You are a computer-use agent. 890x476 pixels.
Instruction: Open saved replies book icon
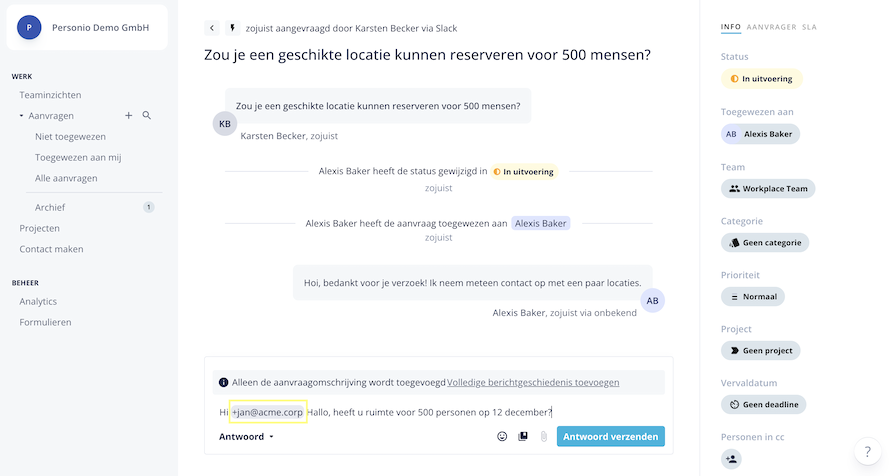(x=523, y=437)
